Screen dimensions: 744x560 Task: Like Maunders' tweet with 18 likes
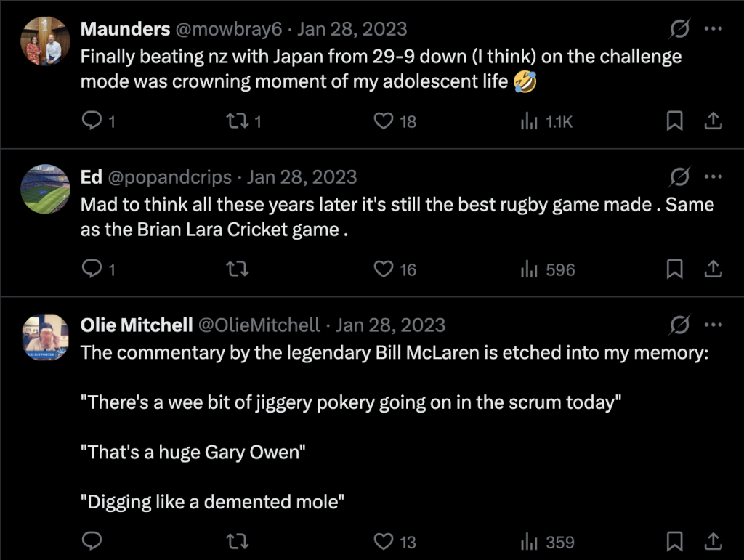click(x=384, y=121)
